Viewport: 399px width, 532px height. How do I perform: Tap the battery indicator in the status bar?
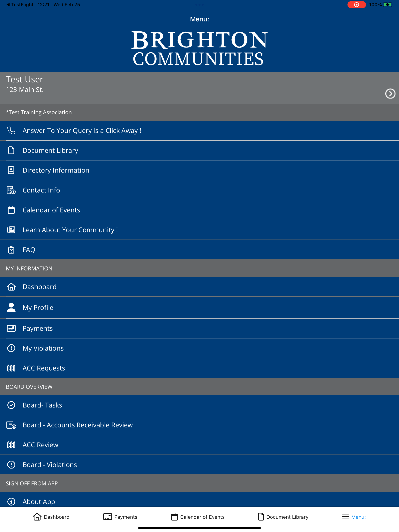point(388,4)
